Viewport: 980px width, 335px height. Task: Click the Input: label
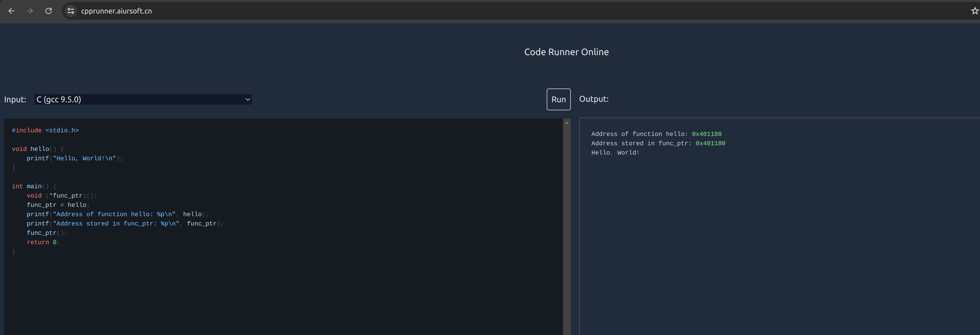point(15,99)
